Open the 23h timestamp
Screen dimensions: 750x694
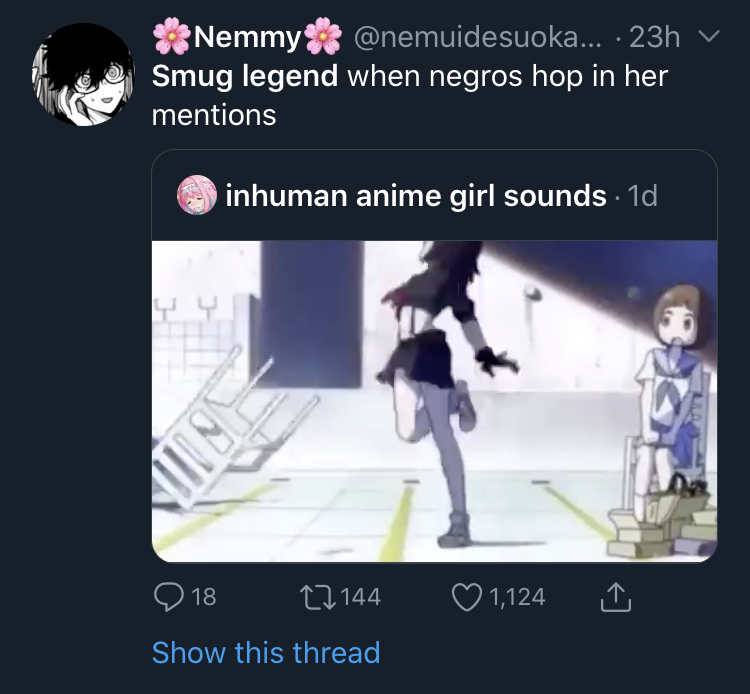(x=654, y=37)
